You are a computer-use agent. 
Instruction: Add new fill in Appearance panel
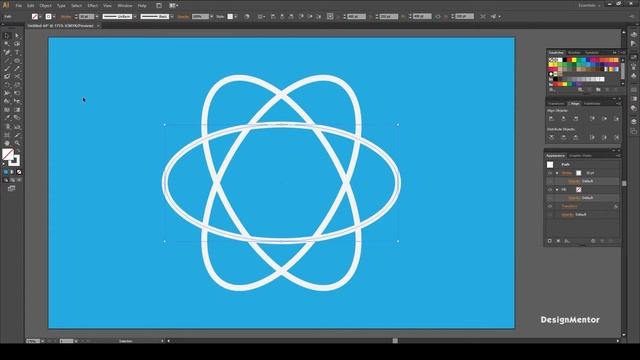tap(558, 241)
